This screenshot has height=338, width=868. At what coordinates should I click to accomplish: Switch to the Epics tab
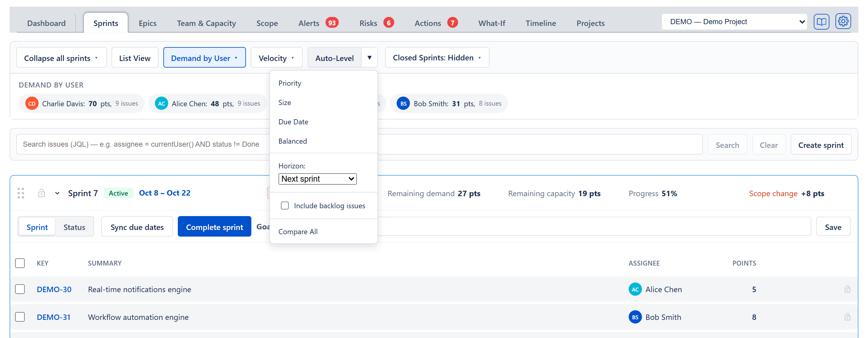click(x=147, y=23)
